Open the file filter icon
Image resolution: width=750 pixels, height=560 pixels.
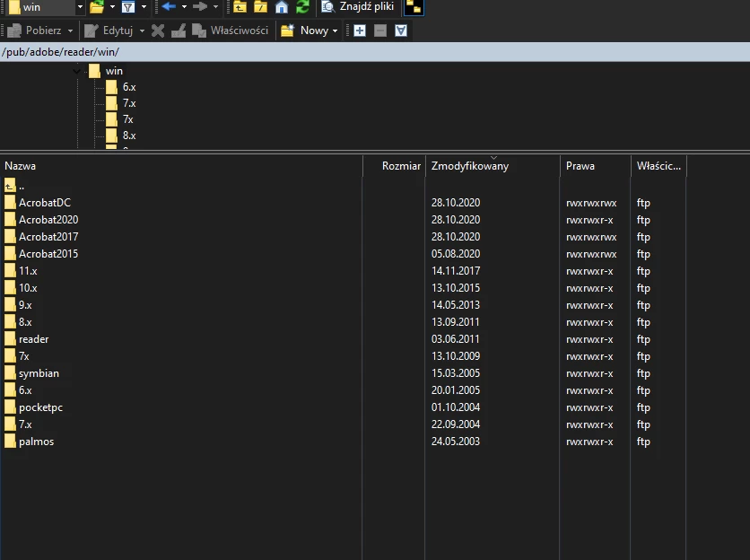coord(128,6)
